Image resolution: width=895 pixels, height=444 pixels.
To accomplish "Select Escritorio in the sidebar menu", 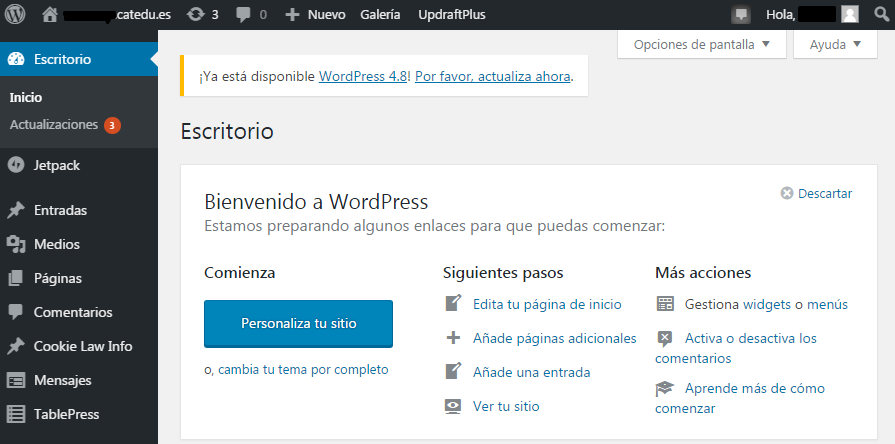I will (79, 59).
